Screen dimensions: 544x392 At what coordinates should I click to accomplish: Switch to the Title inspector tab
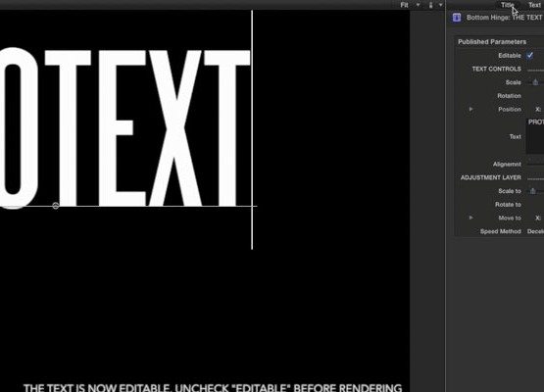(507, 5)
